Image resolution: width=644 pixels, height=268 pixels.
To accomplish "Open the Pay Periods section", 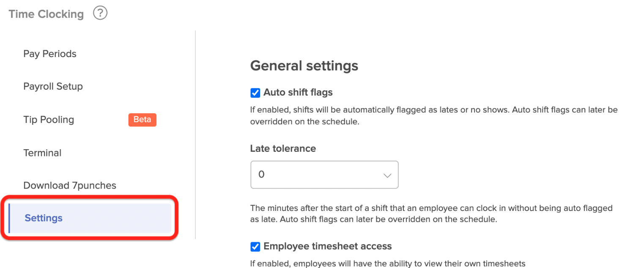I will tap(49, 54).
